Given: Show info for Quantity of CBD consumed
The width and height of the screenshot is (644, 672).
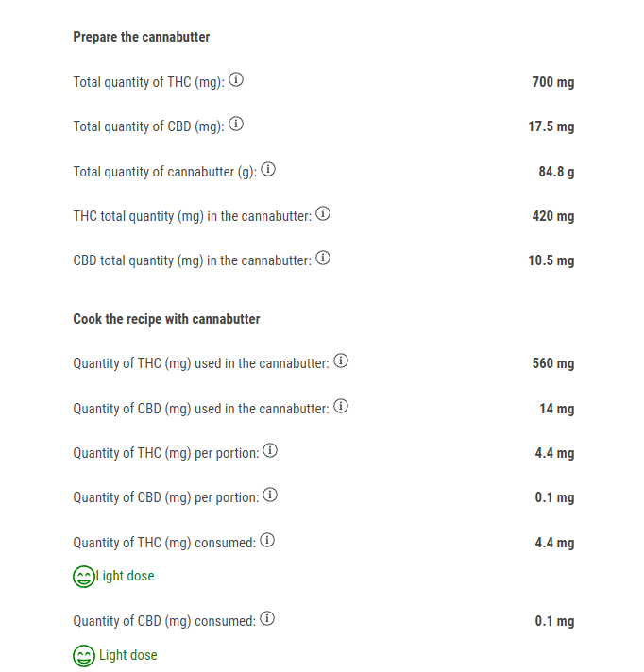Looking at the screenshot, I should [267, 618].
